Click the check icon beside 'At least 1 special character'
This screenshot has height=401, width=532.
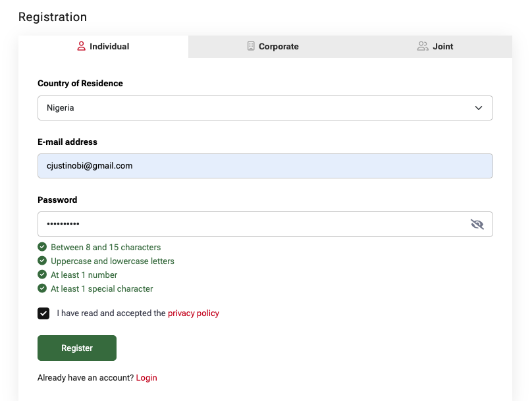pyautogui.click(x=42, y=288)
